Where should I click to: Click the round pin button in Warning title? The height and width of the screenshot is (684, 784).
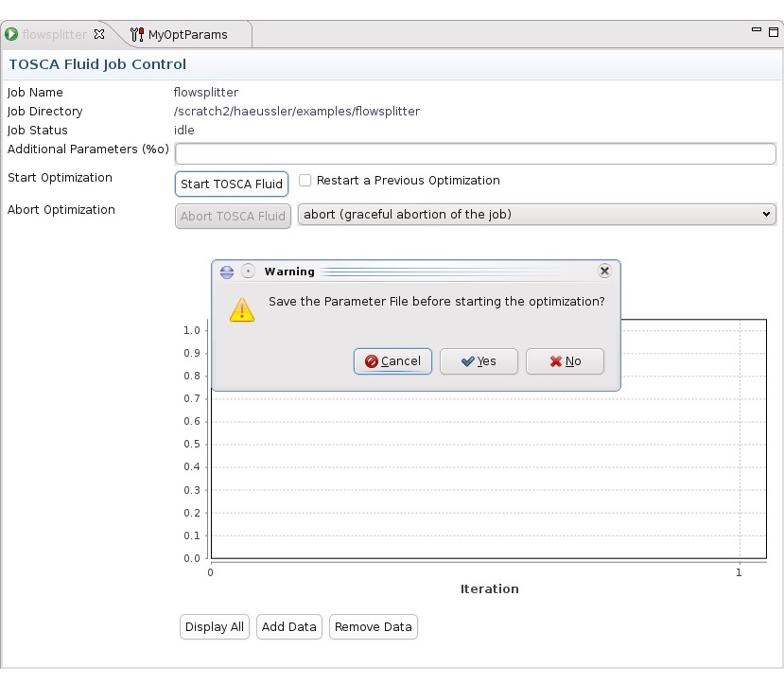pyautogui.click(x=248, y=271)
